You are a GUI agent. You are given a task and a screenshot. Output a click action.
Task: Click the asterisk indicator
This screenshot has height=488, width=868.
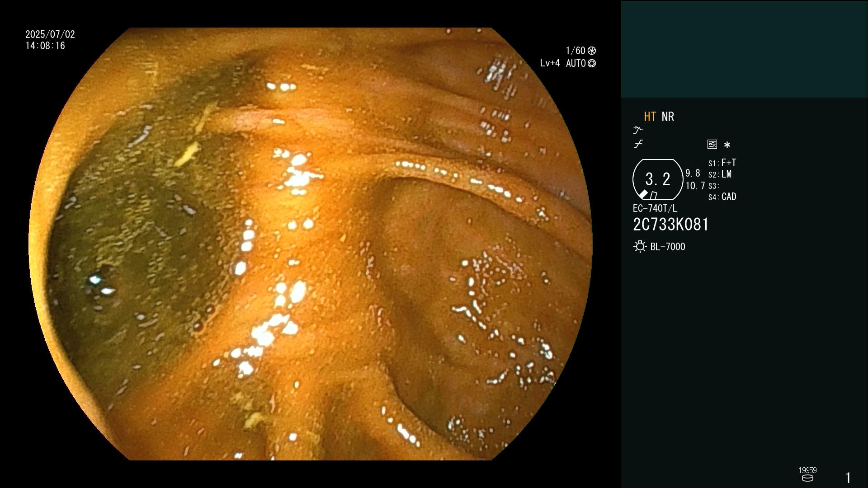[x=727, y=145]
